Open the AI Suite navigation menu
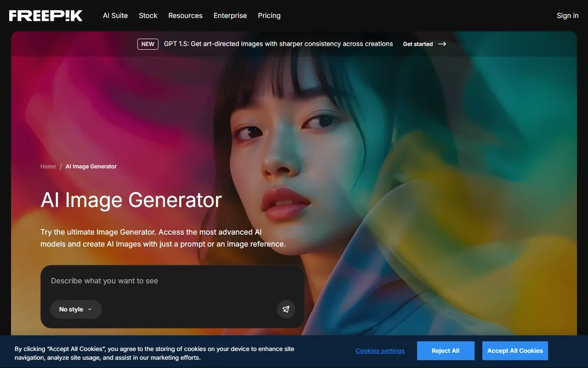Image resolution: width=588 pixels, height=368 pixels. (x=115, y=15)
